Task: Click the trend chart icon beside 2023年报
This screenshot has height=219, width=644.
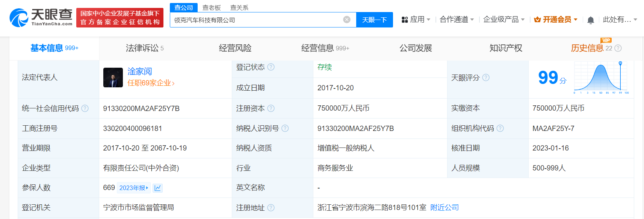Action: (x=158, y=188)
